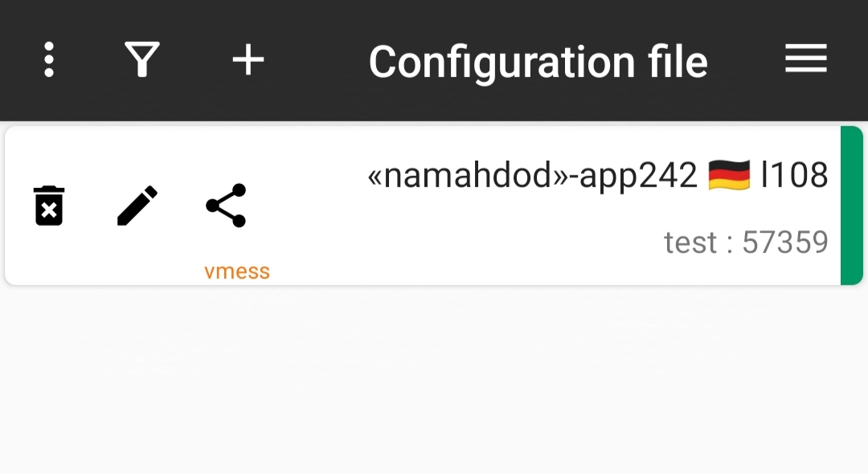
Task: Tap the l108 suffix in server name
Action: pos(794,175)
